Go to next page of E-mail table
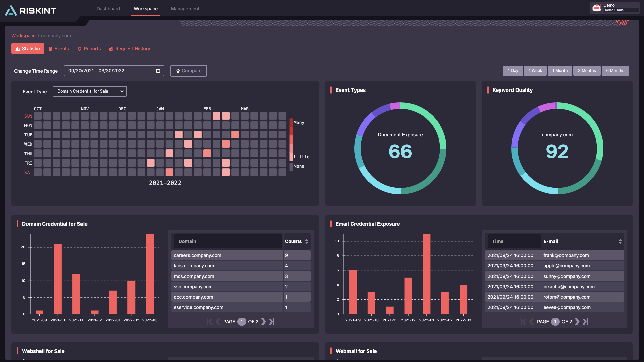Viewport: 644px width, 362px height. pos(577,322)
